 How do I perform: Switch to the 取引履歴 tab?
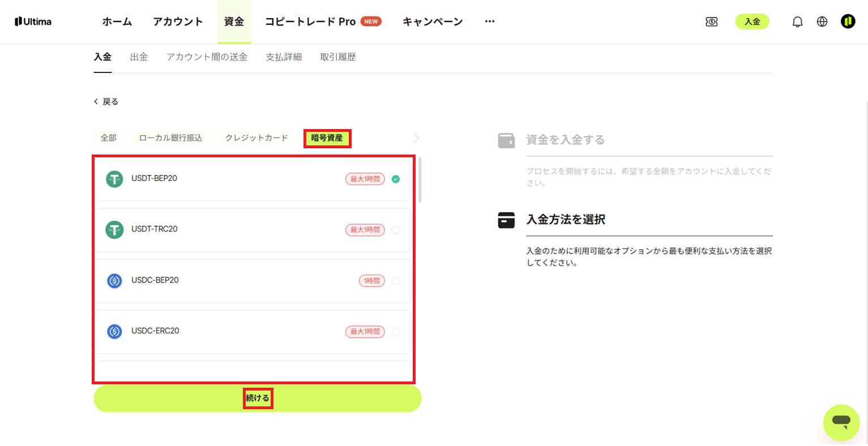[338, 57]
